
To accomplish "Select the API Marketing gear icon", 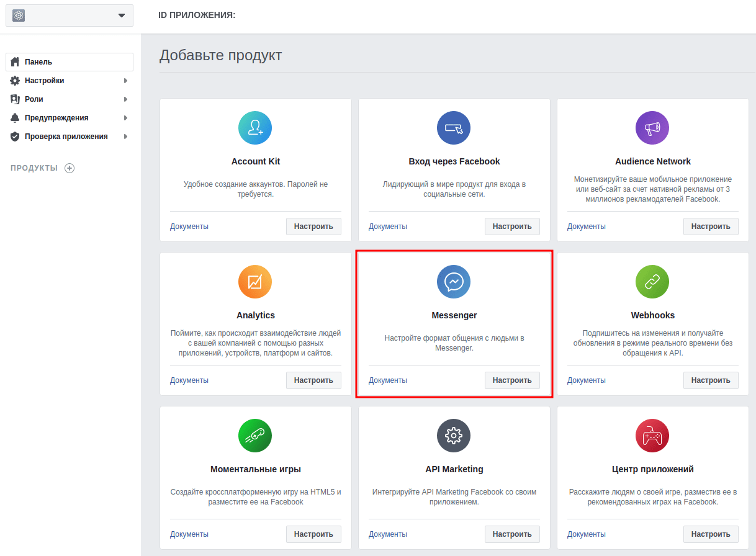I will pos(454,435).
